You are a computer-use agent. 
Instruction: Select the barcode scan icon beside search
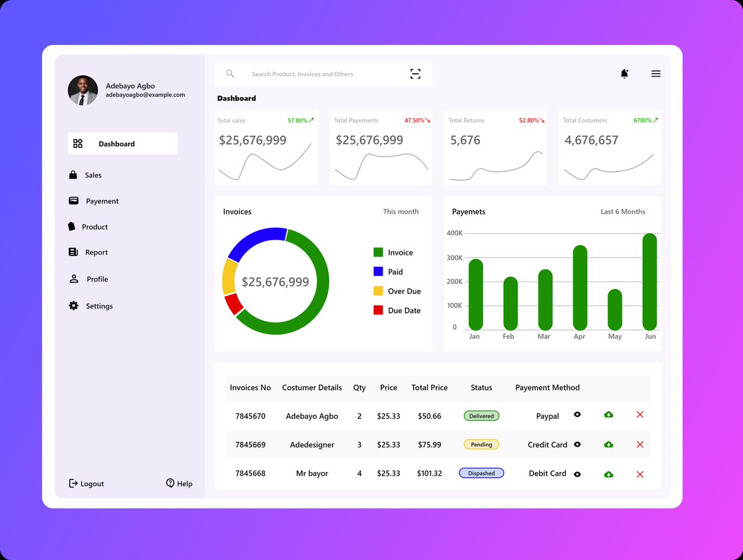pos(415,73)
